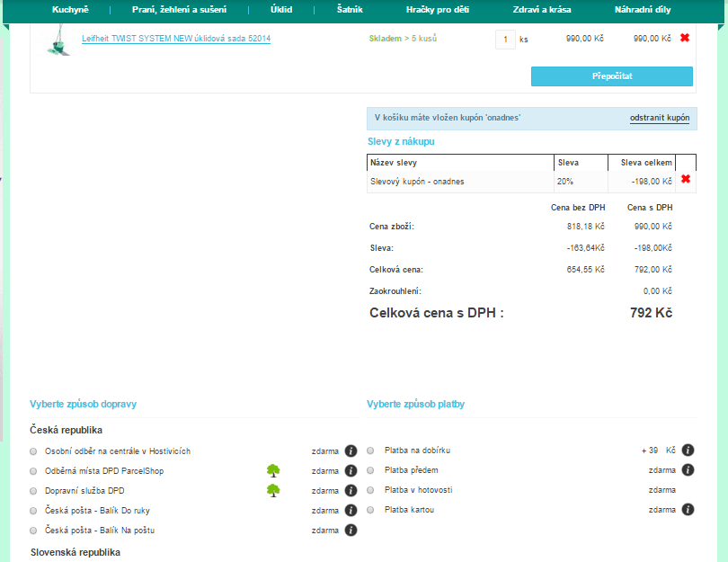Choose Dopravní služba DPD delivery option

[x=33, y=491]
